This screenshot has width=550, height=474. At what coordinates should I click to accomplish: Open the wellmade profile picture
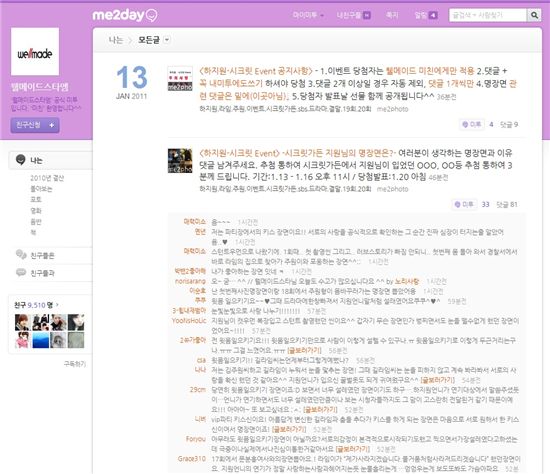35,52
